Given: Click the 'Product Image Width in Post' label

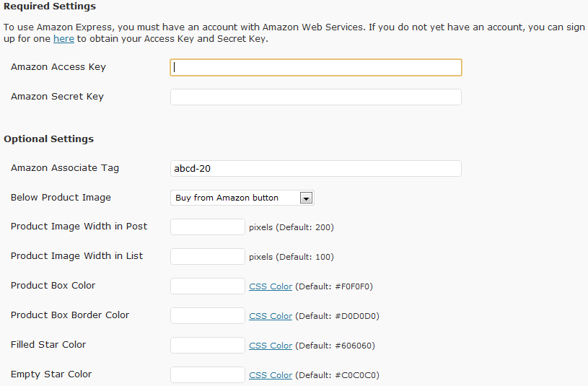Looking at the screenshot, I should (79, 227).
